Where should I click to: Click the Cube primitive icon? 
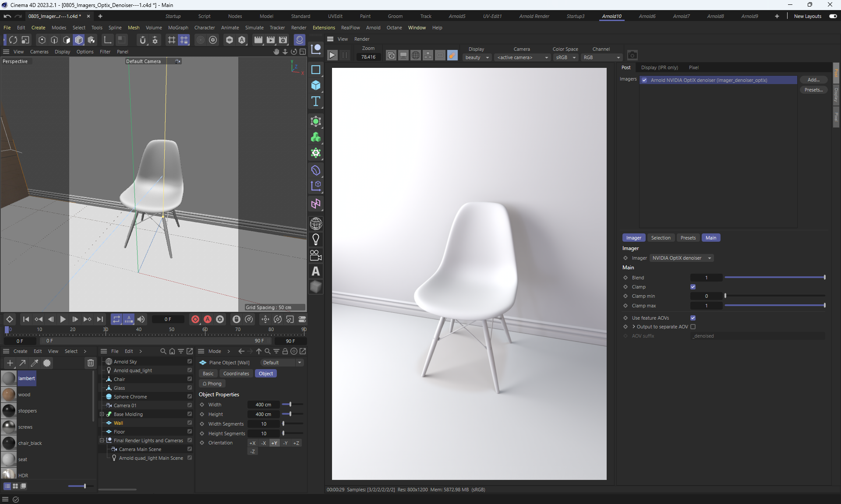point(316,85)
